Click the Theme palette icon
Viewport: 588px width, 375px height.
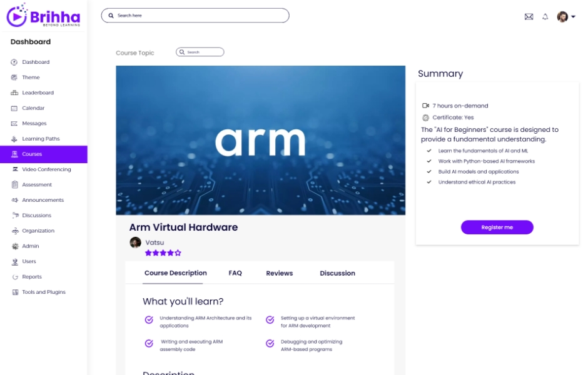click(x=14, y=77)
